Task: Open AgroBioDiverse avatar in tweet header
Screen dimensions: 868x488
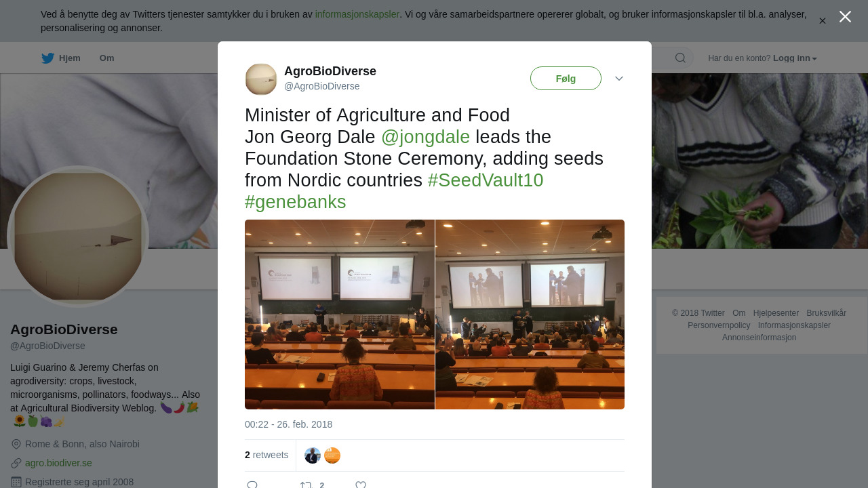Action: click(261, 79)
